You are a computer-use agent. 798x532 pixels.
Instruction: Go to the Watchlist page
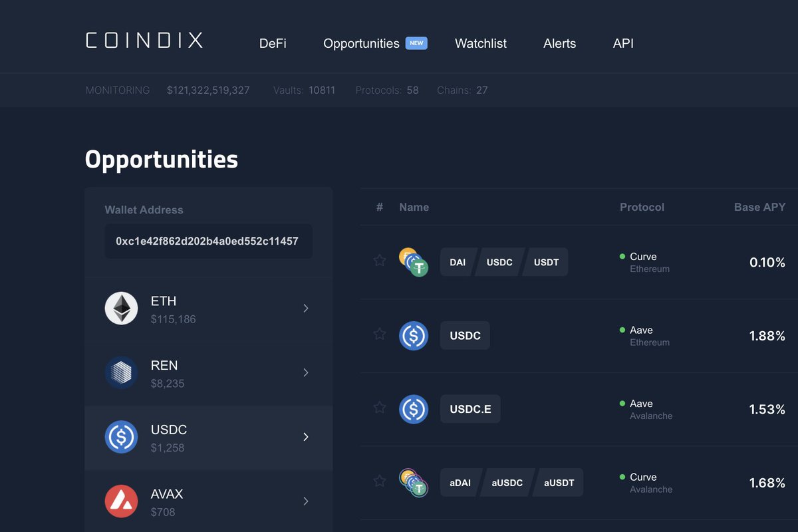coord(481,43)
